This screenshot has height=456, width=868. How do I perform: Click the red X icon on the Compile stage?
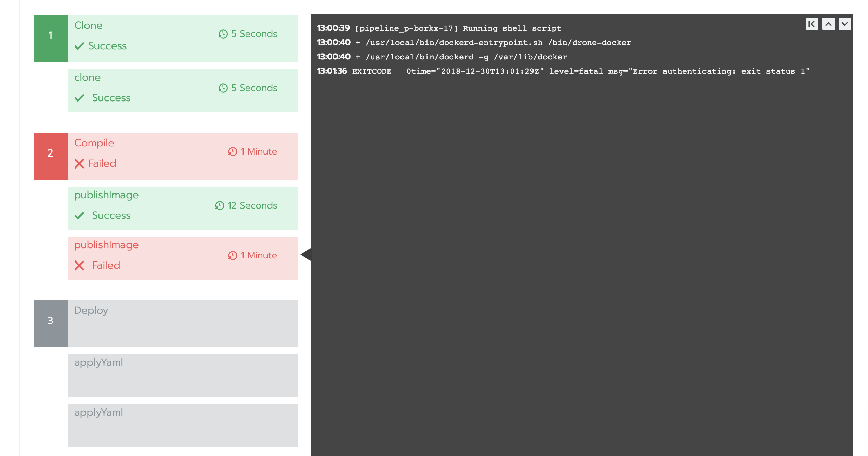pyautogui.click(x=80, y=163)
